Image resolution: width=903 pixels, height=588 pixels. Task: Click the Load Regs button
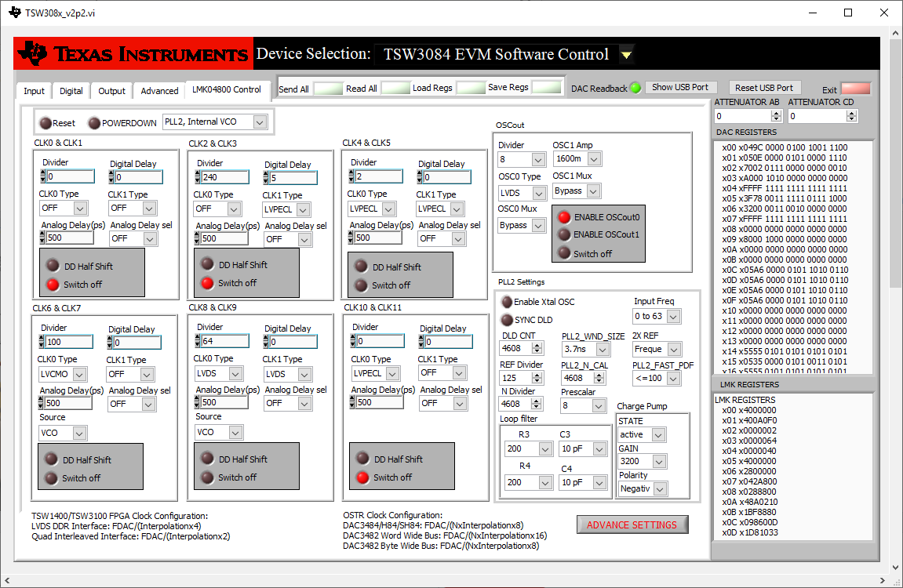[x=471, y=88]
